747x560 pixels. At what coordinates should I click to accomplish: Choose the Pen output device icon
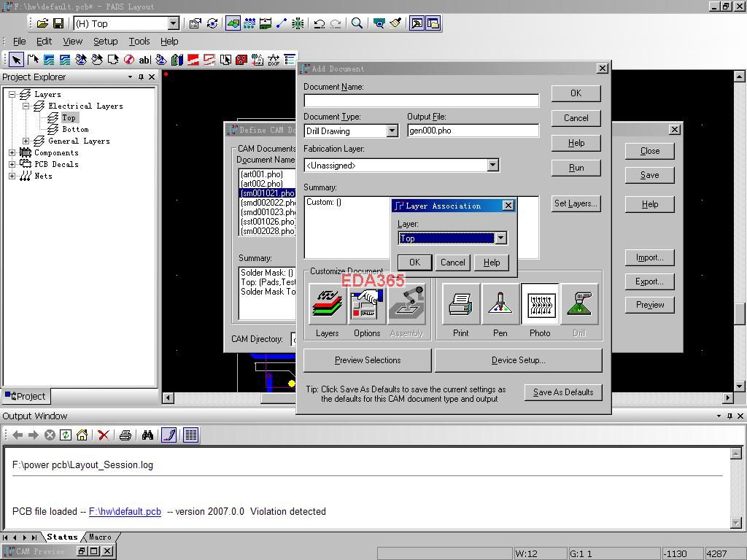coord(500,304)
